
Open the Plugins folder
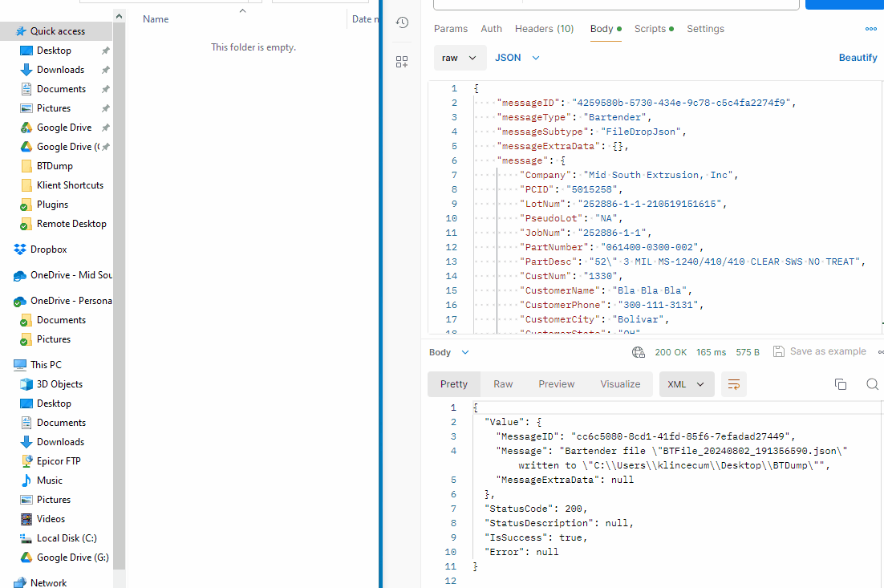click(52, 204)
